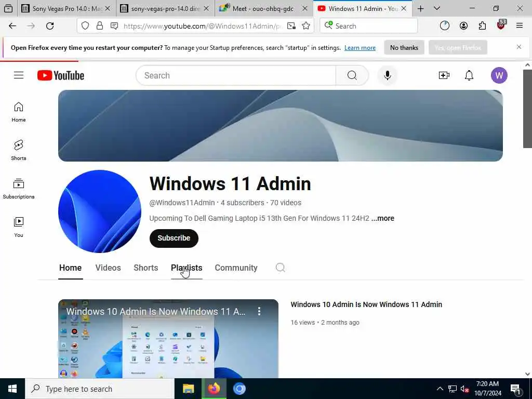Screen dimensions: 532x399
Task: Open Windows 10 Admin Is Now Windows 11 Admin title
Action: point(366,304)
